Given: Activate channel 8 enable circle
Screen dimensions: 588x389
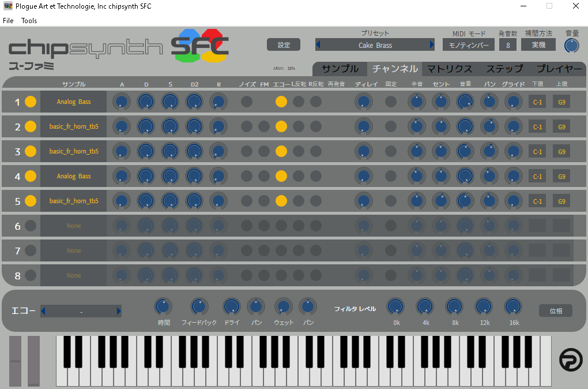Looking at the screenshot, I should 31,275.
